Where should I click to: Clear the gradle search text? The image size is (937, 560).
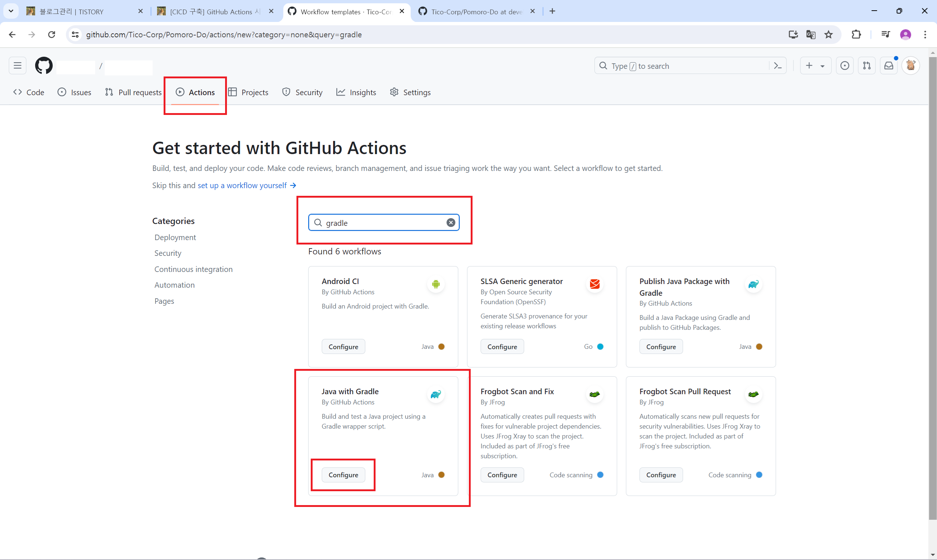pos(451,223)
